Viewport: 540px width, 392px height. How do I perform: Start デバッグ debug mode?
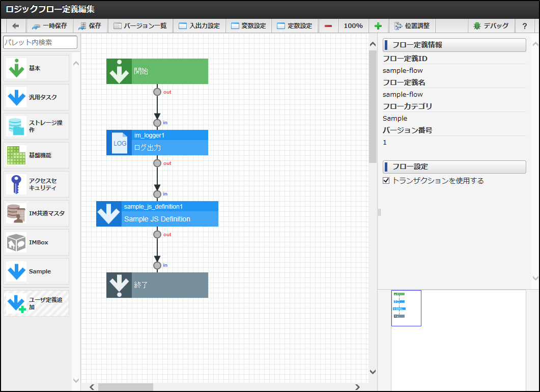(x=491, y=26)
